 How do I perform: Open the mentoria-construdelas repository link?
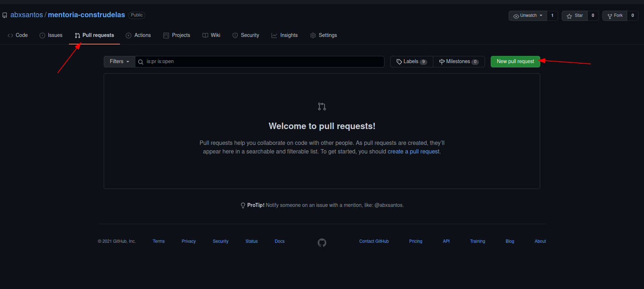tap(87, 15)
